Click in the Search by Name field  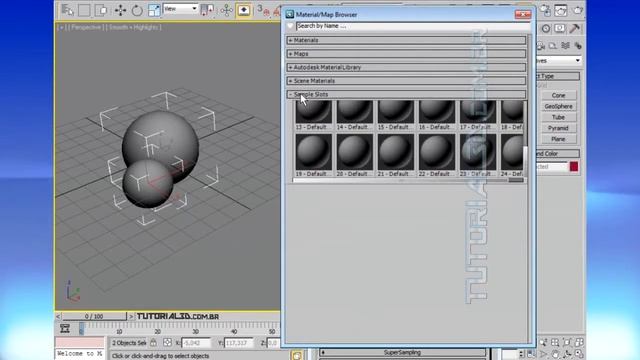tap(413, 26)
